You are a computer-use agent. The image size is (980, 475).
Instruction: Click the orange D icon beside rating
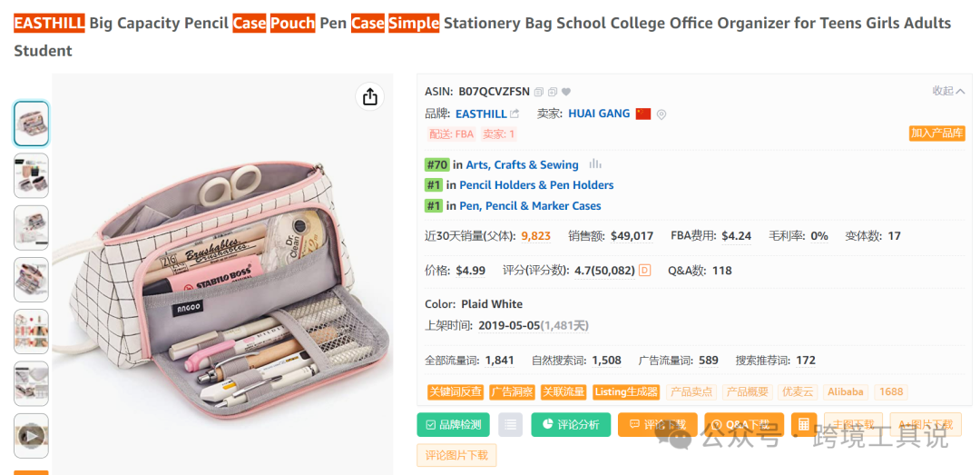(645, 270)
